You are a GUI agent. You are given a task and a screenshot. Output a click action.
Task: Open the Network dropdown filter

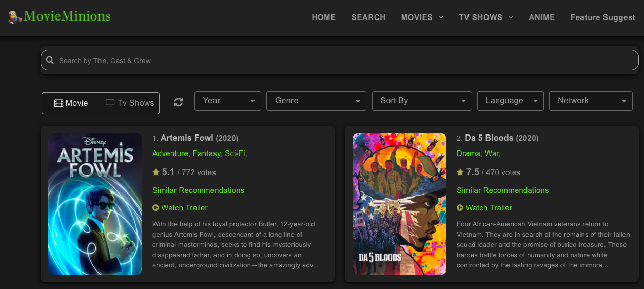pyautogui.click(x=590, y=101)
